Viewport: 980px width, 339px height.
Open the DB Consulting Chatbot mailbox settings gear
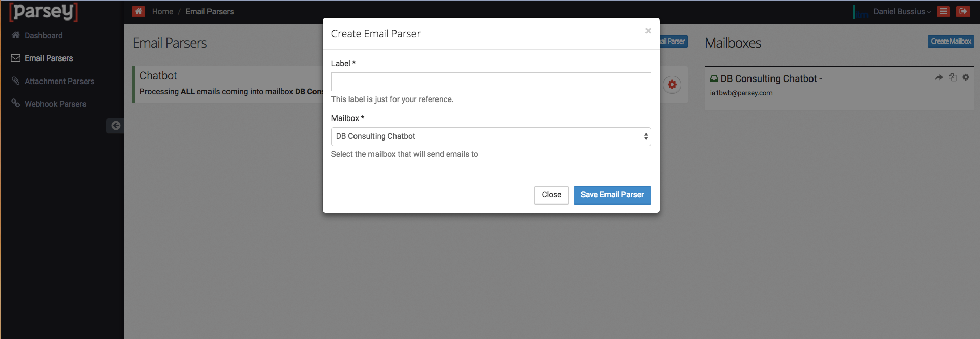coord(966,77)
